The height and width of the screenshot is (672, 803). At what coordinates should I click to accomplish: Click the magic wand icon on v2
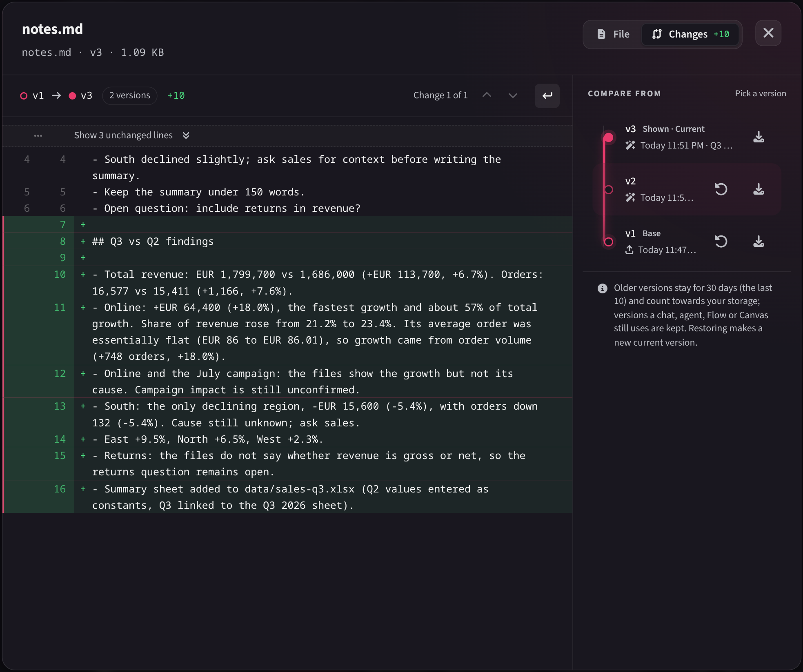click(630, 197)
